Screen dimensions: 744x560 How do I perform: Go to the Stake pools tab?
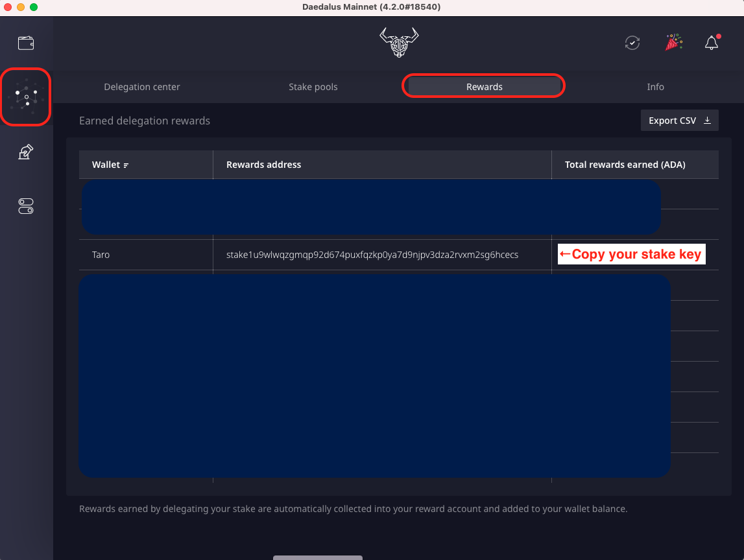(x=313, y=87)
